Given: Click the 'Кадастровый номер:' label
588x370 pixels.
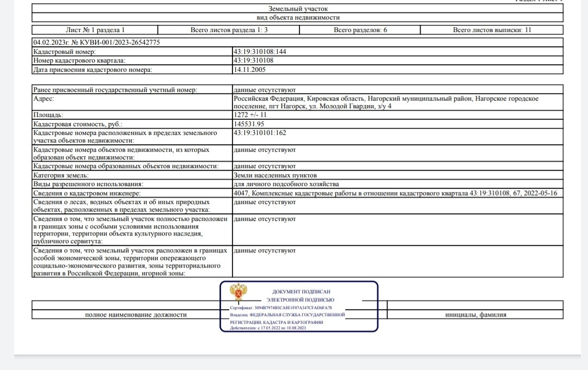Looking at the screenshot, I should [64, 52].
